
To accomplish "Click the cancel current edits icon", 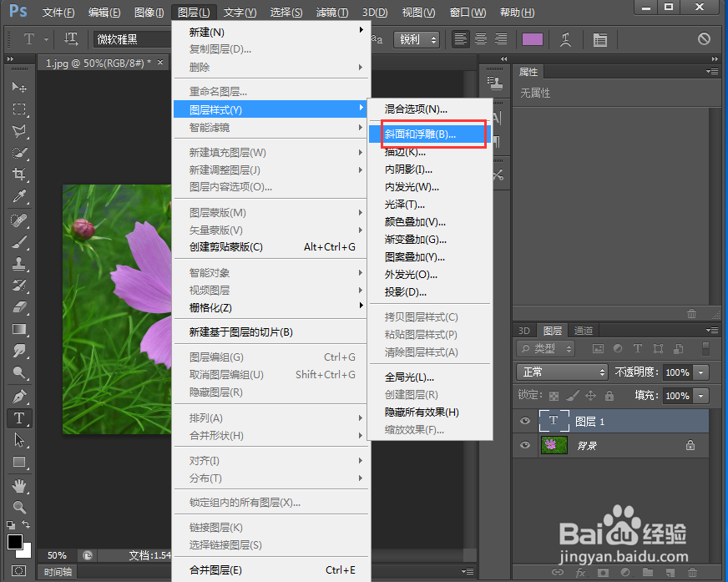I will 704,39.
